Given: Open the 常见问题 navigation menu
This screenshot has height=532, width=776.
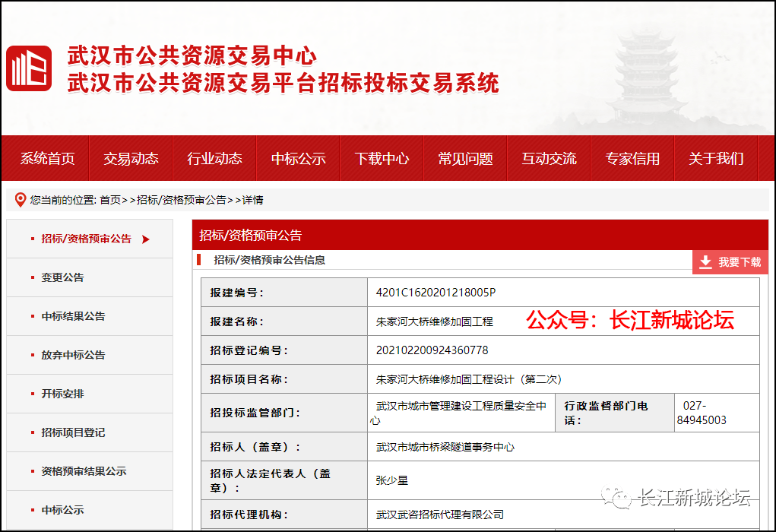Looking at the screenshot, I should pyautogui.click(x=464, y=159).
